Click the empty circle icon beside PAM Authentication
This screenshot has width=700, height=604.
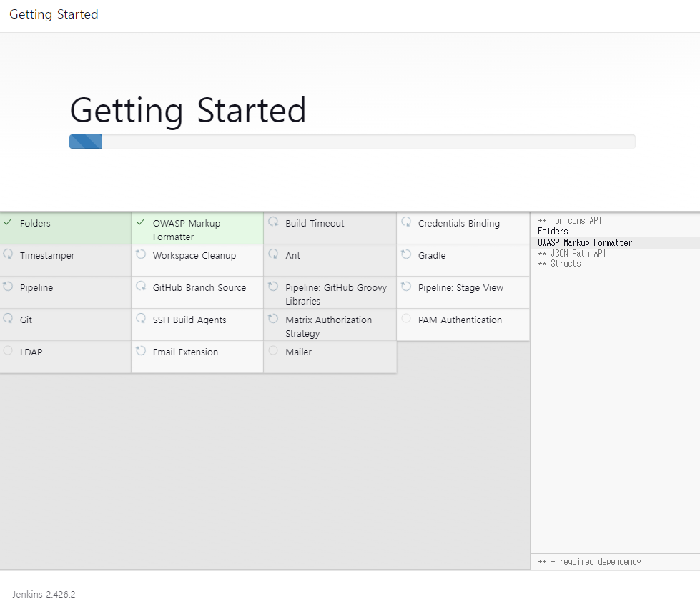(x=406, y=318)
